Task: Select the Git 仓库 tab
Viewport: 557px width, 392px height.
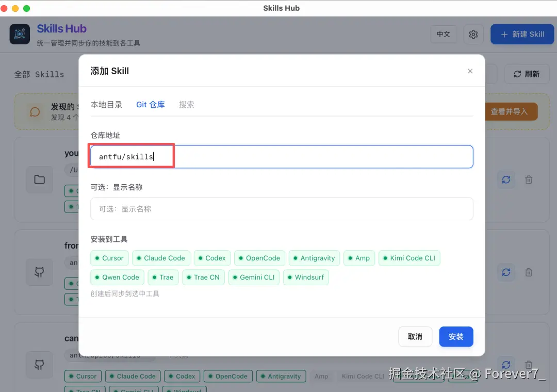Action: point(150,105)
